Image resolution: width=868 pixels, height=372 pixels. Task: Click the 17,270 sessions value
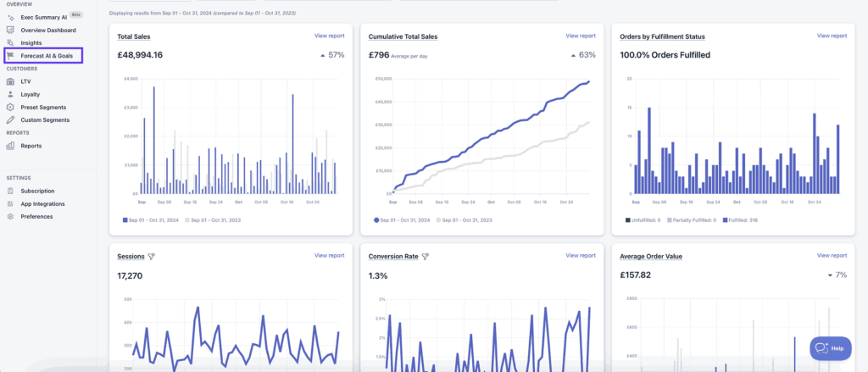130,275
